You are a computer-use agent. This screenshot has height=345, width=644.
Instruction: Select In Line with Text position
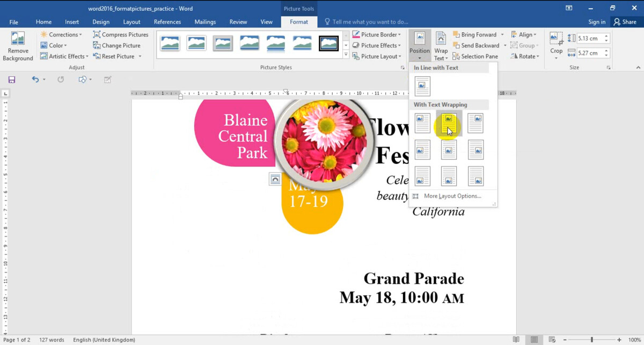422,86
